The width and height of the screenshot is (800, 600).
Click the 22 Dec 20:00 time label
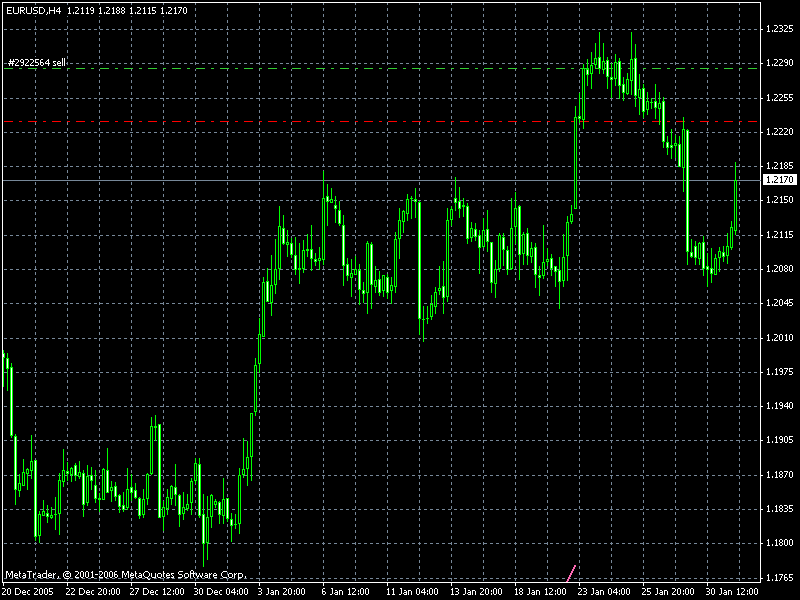tap(93, 592)
